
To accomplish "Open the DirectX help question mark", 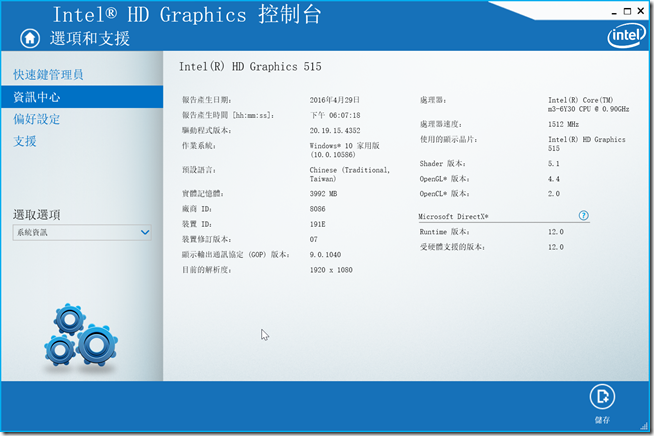I will [x=584, y=215].
